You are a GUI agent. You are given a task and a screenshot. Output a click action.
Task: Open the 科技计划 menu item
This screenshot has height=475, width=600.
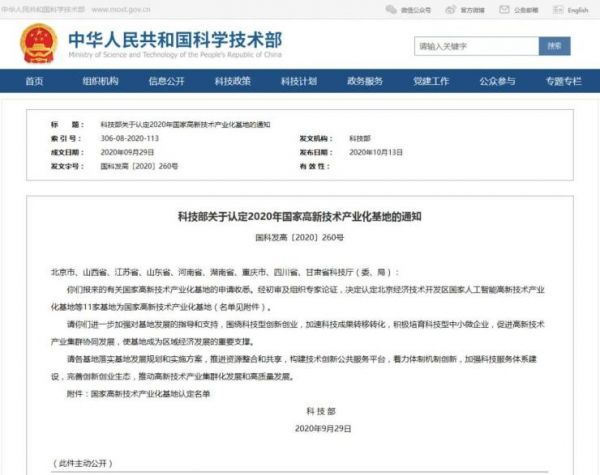tap(299, 81)
